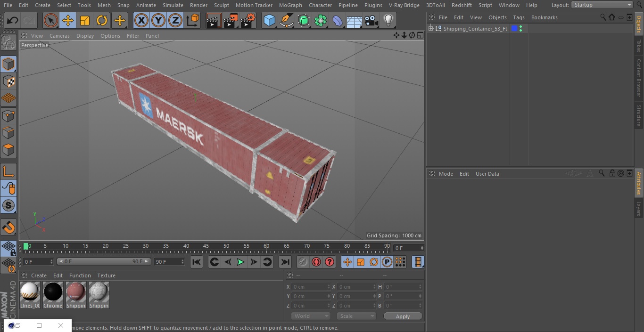Expand Shipping_Container_53_Ft tree node
The width and height of the screenshot is (644, 332).
[430, 29]
